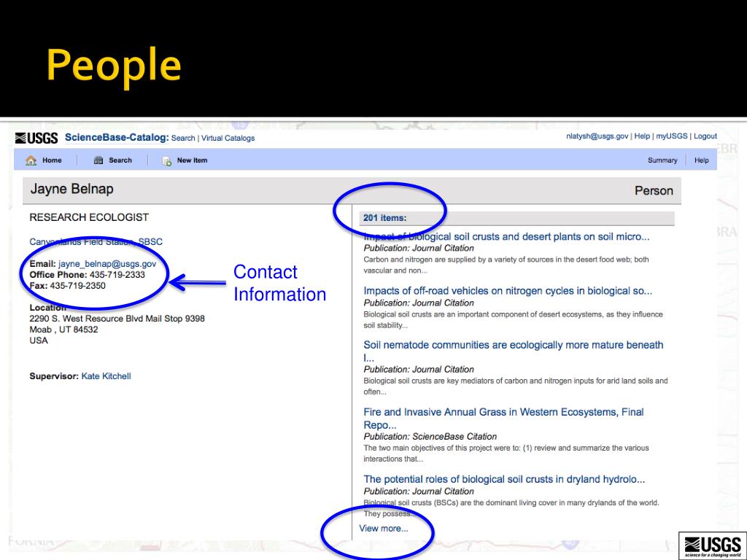Click the nlatysh@usgs.gov account link
Viewport: 747px width, 560px height.
point(597,136)
